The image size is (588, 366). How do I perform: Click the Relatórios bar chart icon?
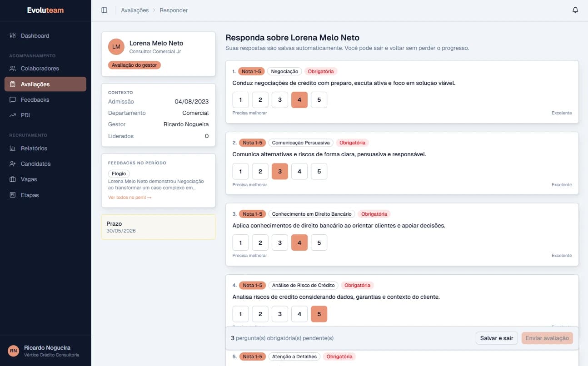(13, 148)
